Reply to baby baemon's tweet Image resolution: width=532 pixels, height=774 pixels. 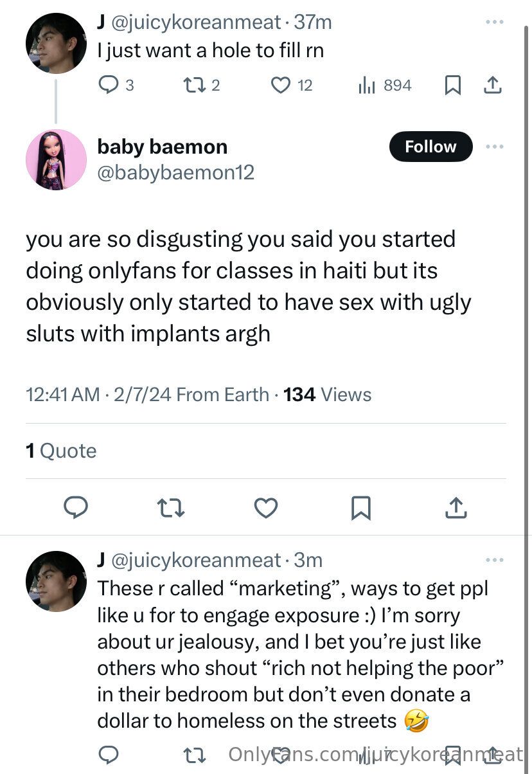pos(76,508)
